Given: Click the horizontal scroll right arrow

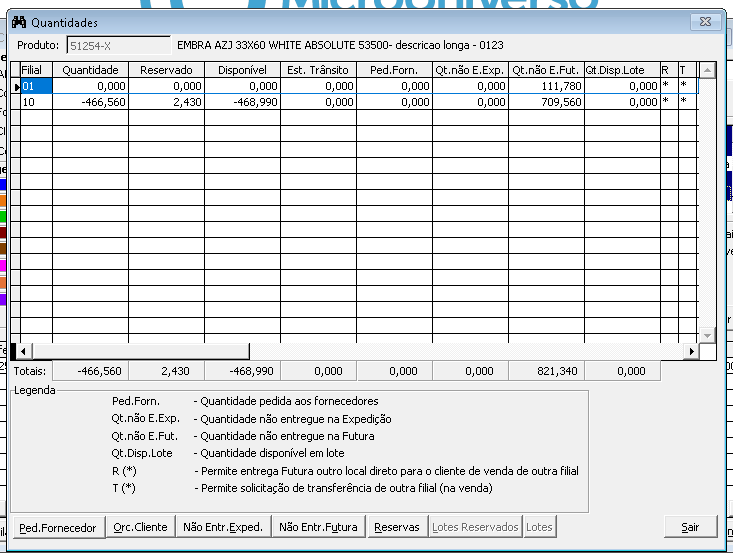Looking at the screenshot, I should (691, 351).
